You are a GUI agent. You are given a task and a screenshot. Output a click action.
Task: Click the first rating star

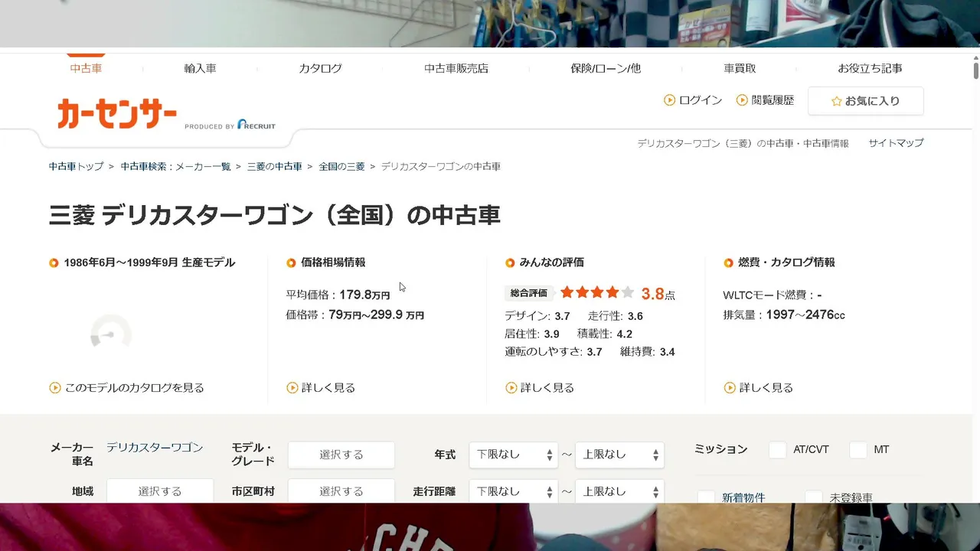(x=567, y=292)
